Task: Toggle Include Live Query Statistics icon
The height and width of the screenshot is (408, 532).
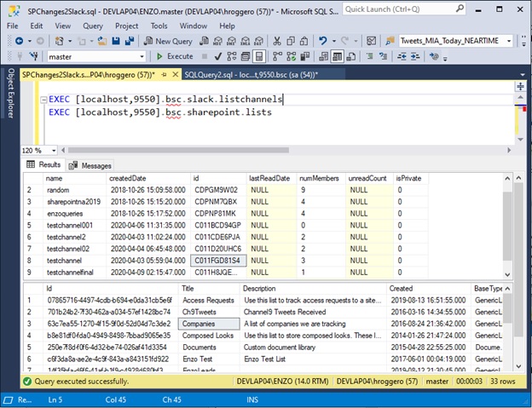Action: pyautogui.click(x=291, y=56)
